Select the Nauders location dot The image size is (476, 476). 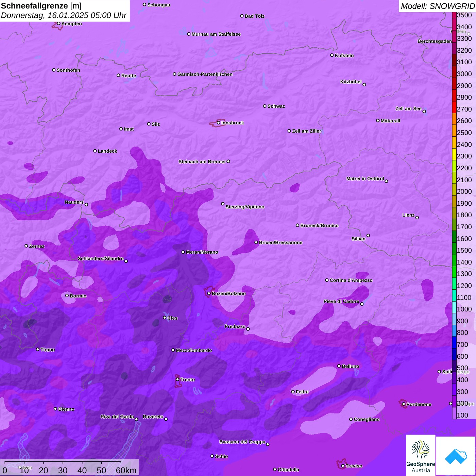tap(86, 205)
